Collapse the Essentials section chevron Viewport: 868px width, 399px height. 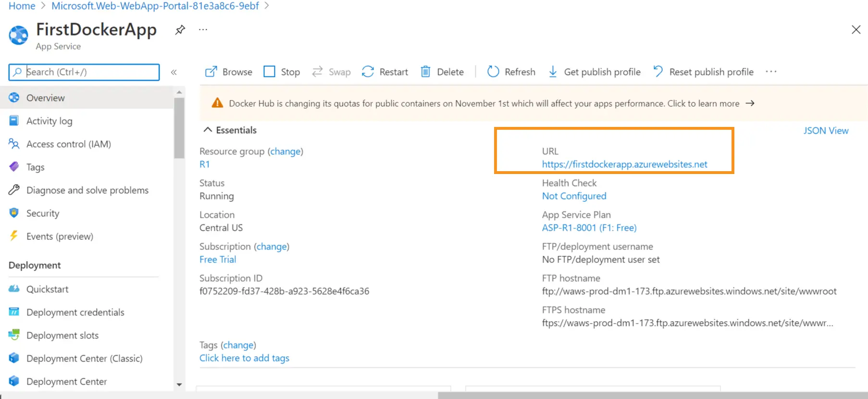[x=208, y=130]
